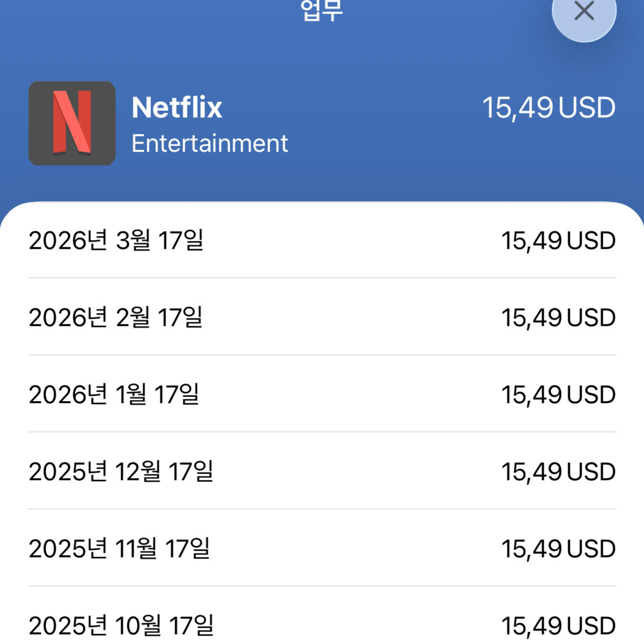Select the 2026년 2월 17일 payment date

(116, 318)
